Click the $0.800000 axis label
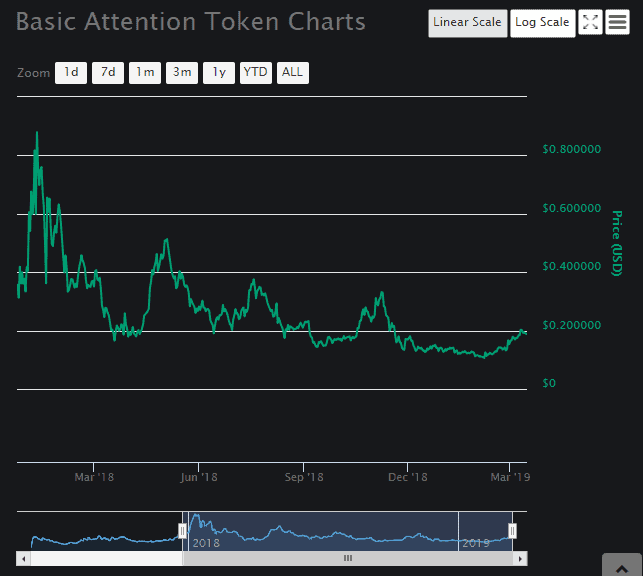 coord(572,149)
